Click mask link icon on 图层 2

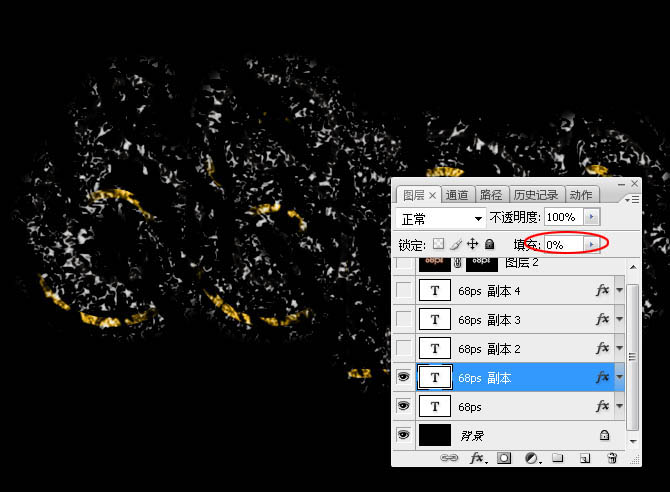[x=458, y=263]
